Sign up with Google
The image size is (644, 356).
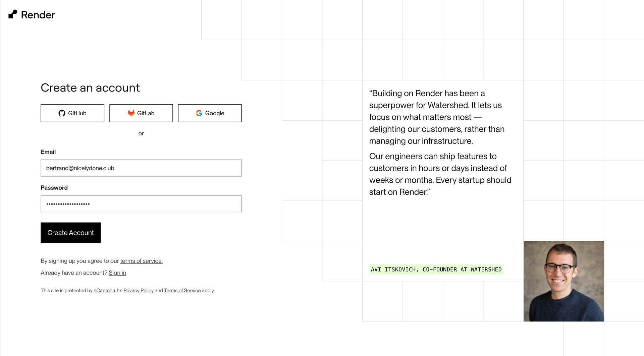(209, 113)
